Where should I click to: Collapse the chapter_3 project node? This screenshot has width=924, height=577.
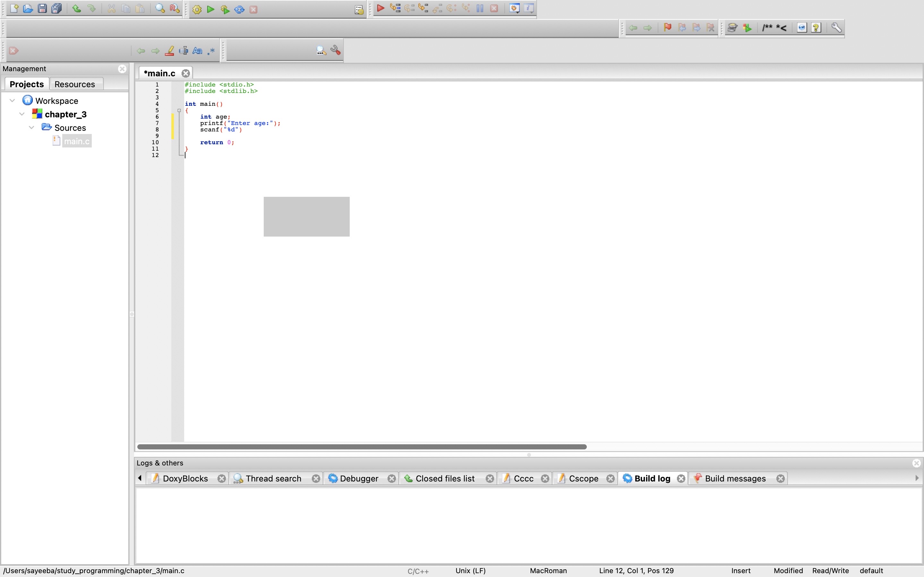click(x=22, y=114)
